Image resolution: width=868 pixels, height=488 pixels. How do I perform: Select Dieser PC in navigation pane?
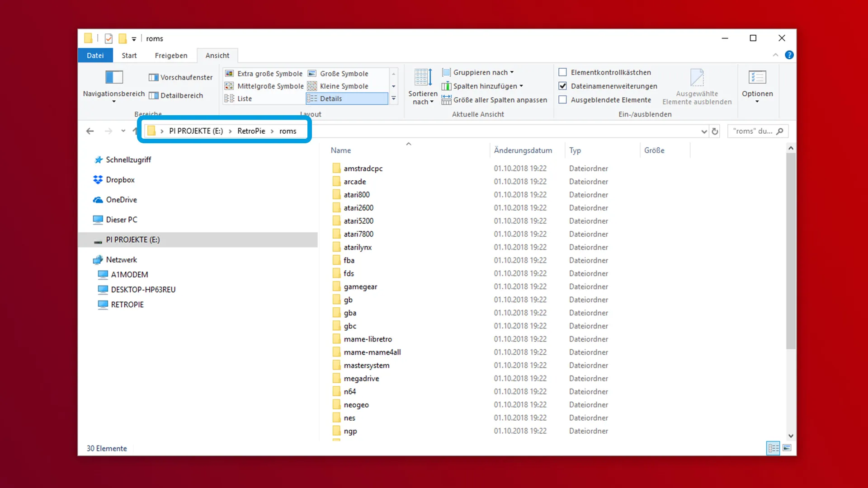[x=121, y=220]
